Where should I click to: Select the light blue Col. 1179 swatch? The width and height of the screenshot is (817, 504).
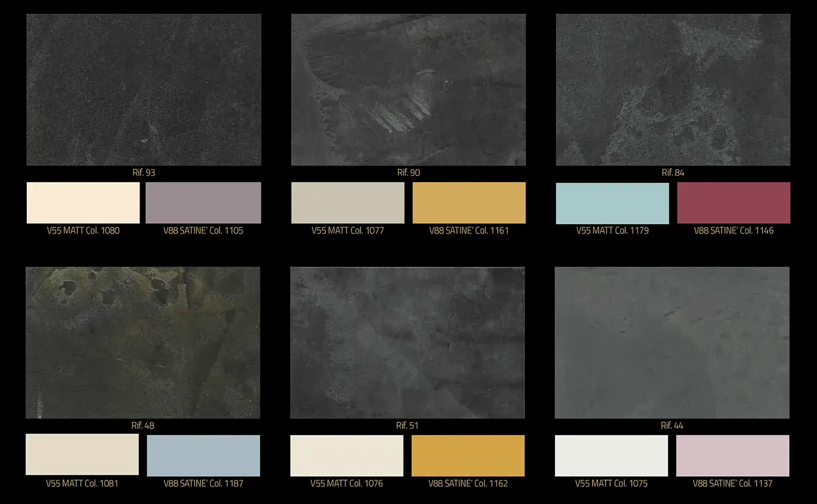612,202
